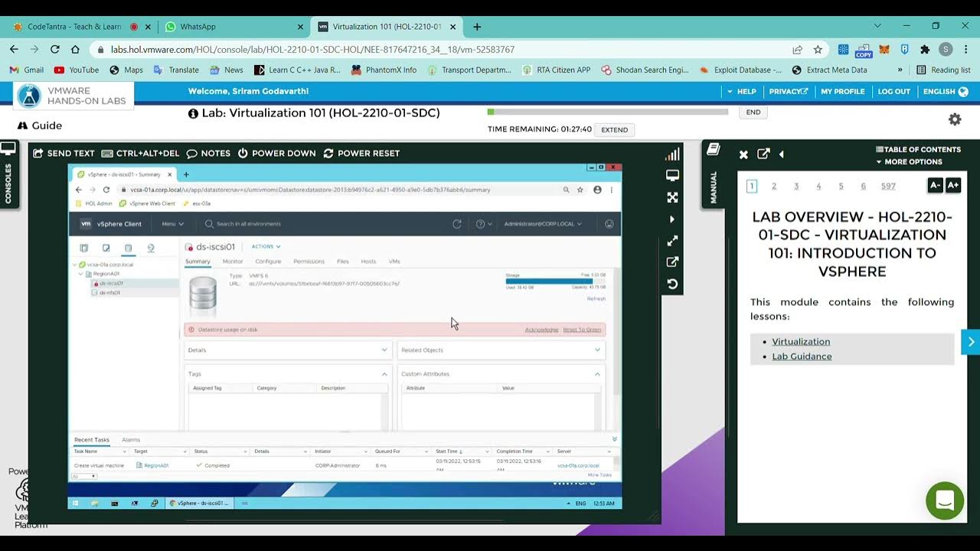Reload the page
980x551 pixels.
coord(55,49)
